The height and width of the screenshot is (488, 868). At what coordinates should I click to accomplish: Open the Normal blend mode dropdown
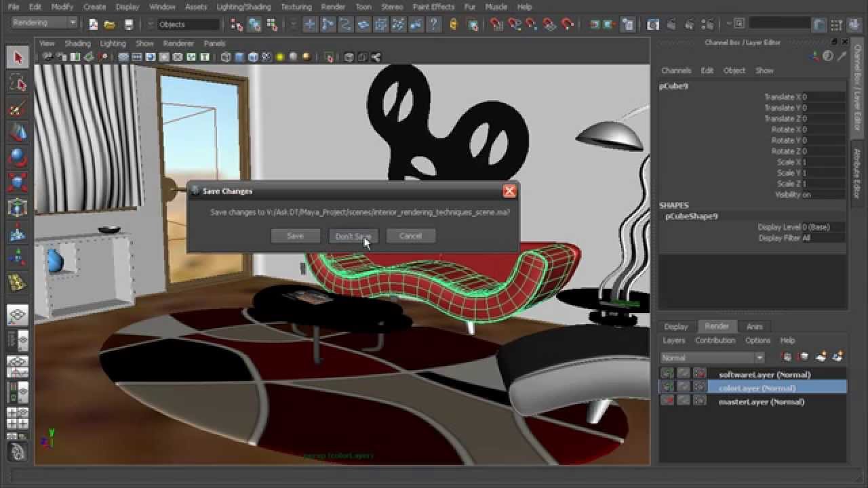[712, 357]
